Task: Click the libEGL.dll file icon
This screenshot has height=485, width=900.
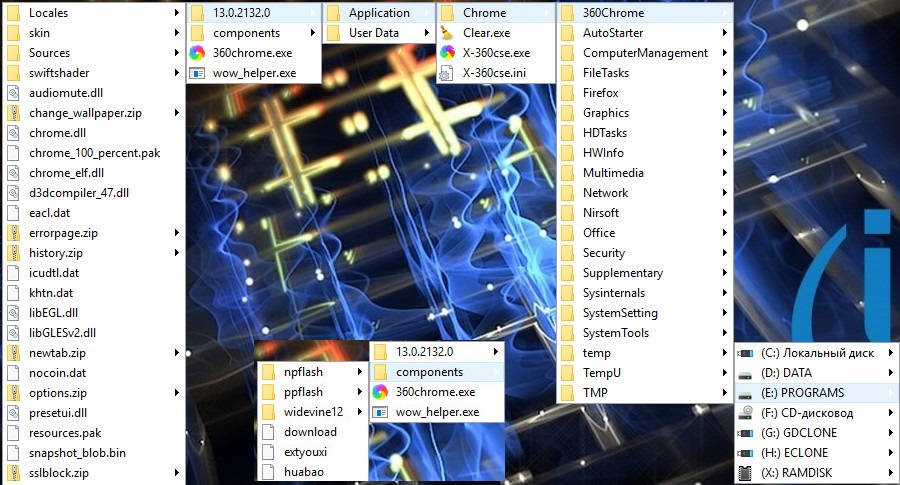Action: click(13, 313)
